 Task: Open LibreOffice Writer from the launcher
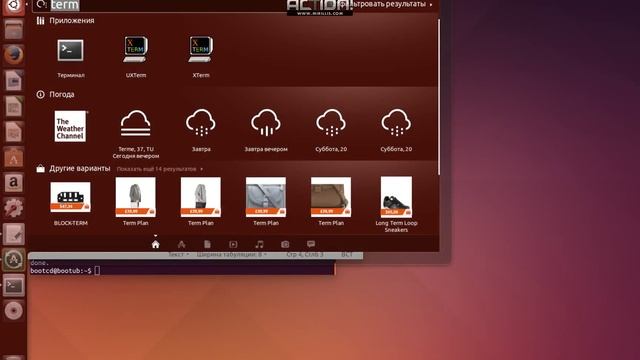click(13, 80)
